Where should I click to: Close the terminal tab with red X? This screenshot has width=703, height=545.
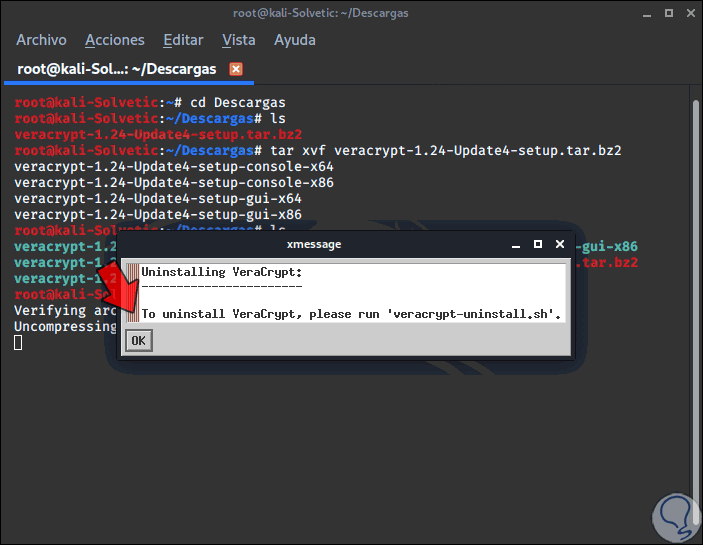[x=236, y=69]
